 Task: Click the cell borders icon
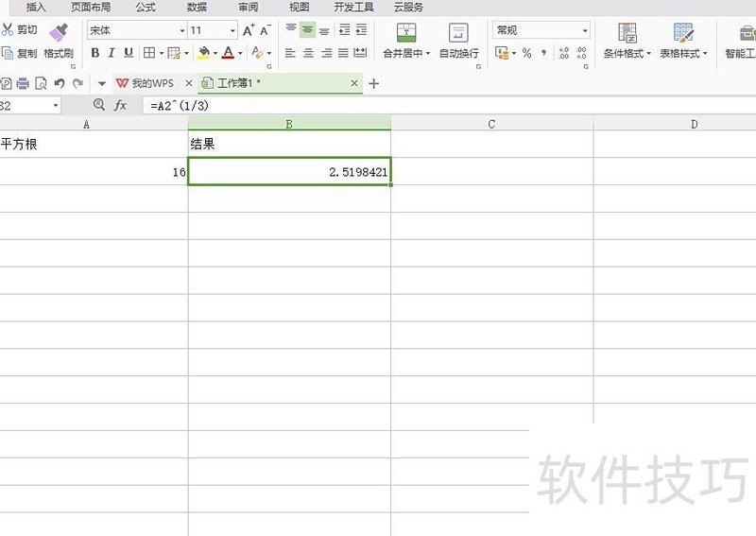(149, 53)
